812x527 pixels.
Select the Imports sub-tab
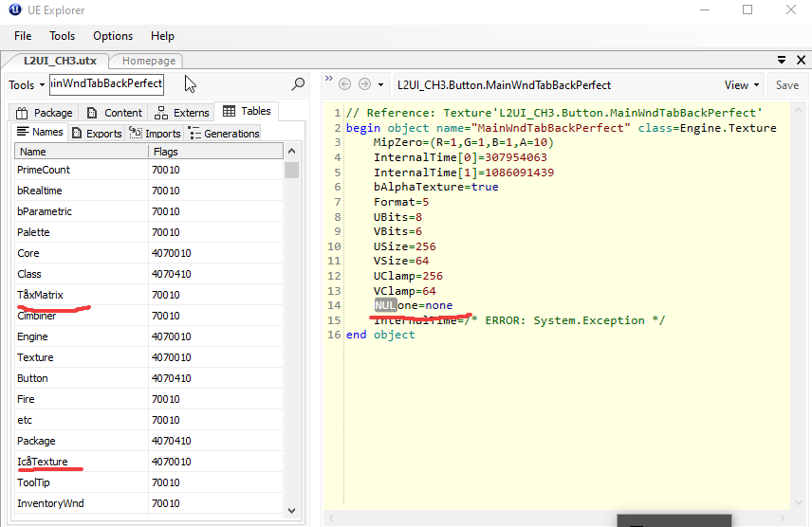(x=155, y=133)
